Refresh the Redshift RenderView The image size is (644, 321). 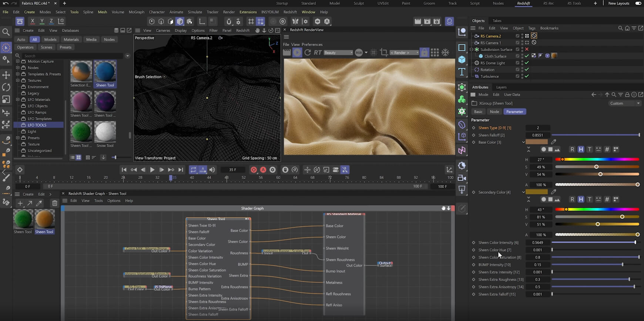(x=307, y=53)
